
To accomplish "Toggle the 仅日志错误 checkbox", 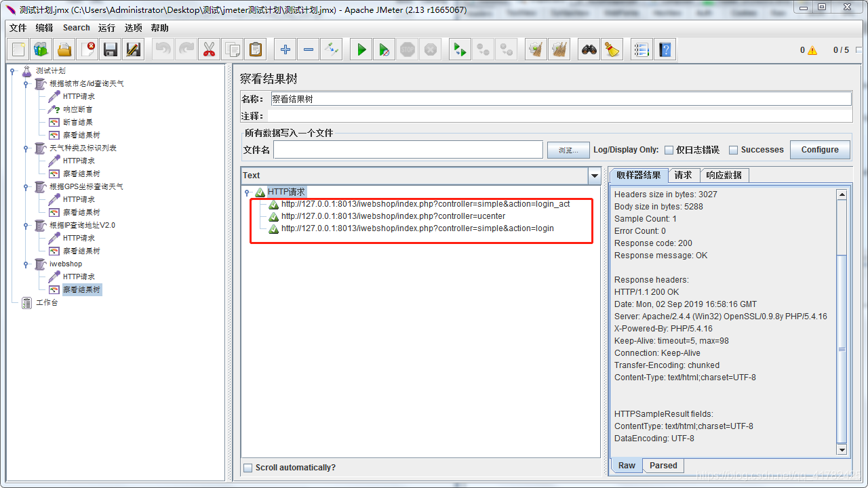I will pos(669,150).
